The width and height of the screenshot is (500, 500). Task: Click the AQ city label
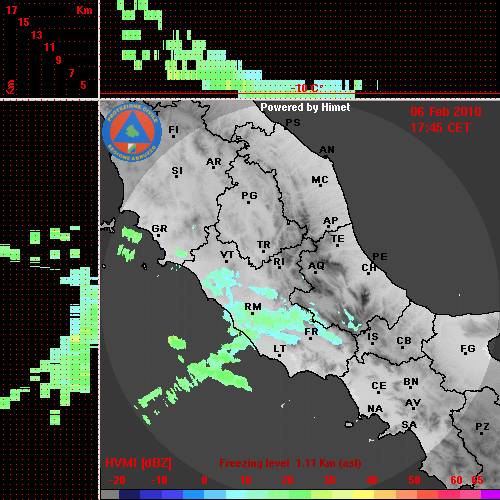[x=316, y=266]
